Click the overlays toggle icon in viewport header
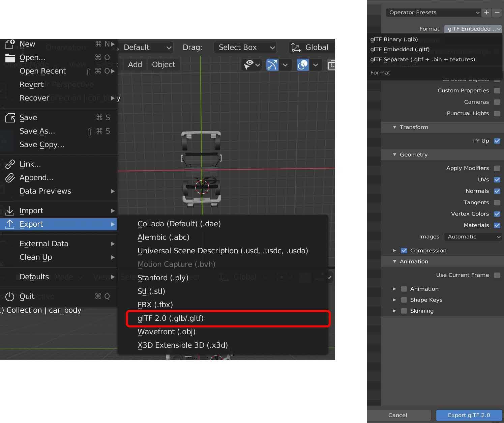This screenshot has width=504, height=423. pyautogui.click(x=302, y=65)
